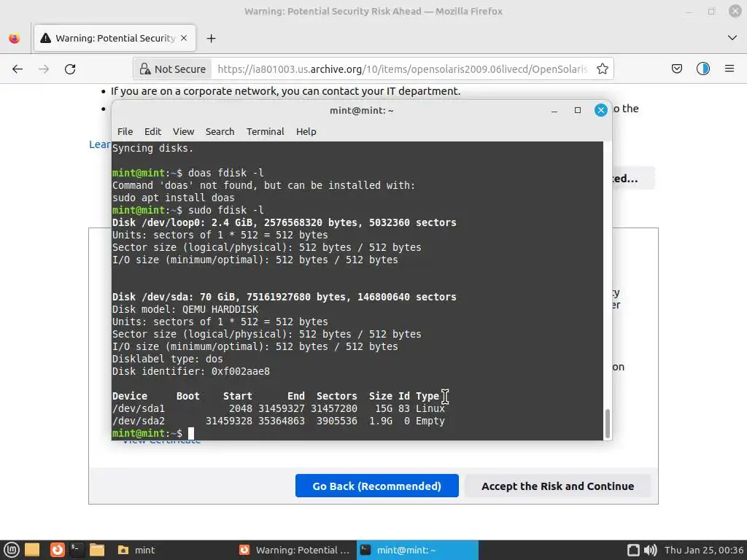Launch terminal from the taskbar launcher
This screenshot has height=560, width=747.
click(77, 550)
